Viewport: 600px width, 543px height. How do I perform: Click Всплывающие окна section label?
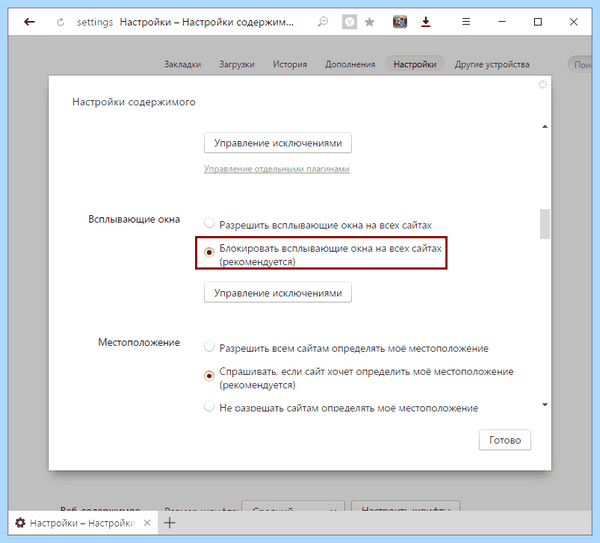pyautogui.click(x=134, y=219)
